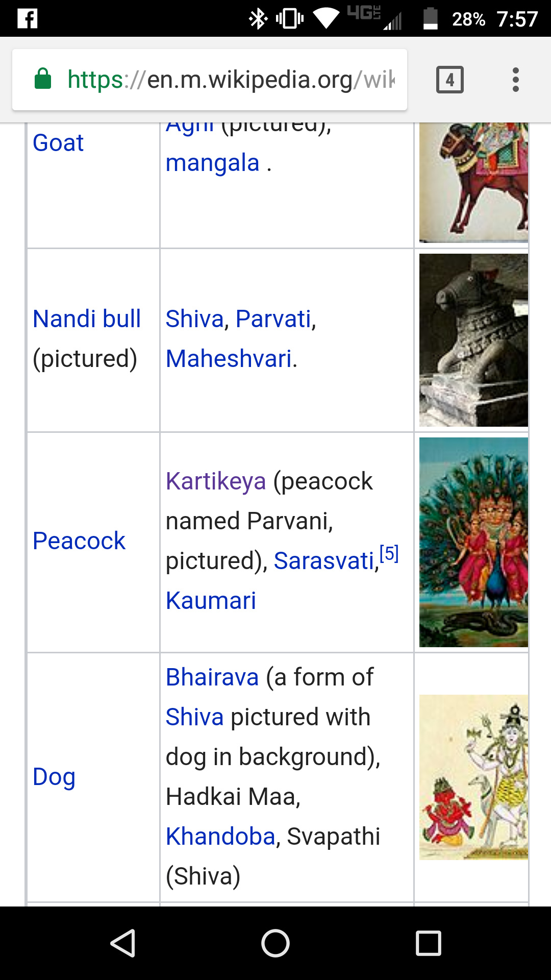The height and width of the screenshot is (980, 551).
Task: Tap the Peacock link
Action: point(79,541)
